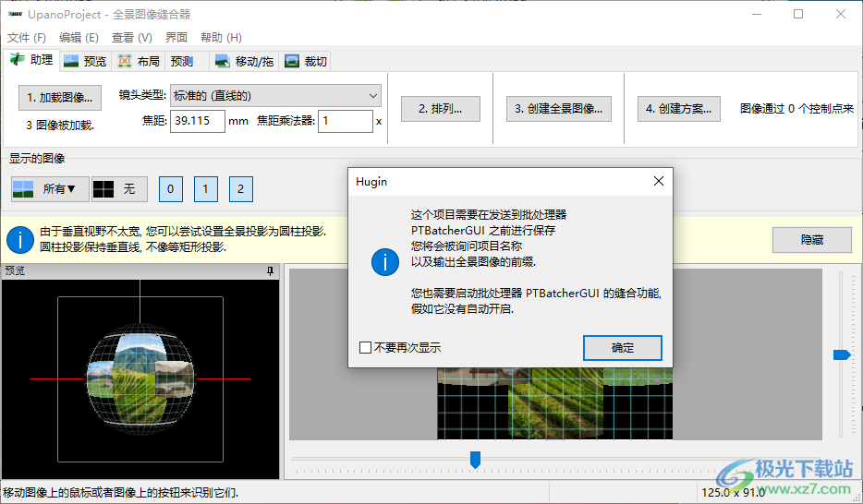This screenshot has width=863, height=504.
Task: Click the black grid icon on the 无 button
Action: (x=103, y=189)
